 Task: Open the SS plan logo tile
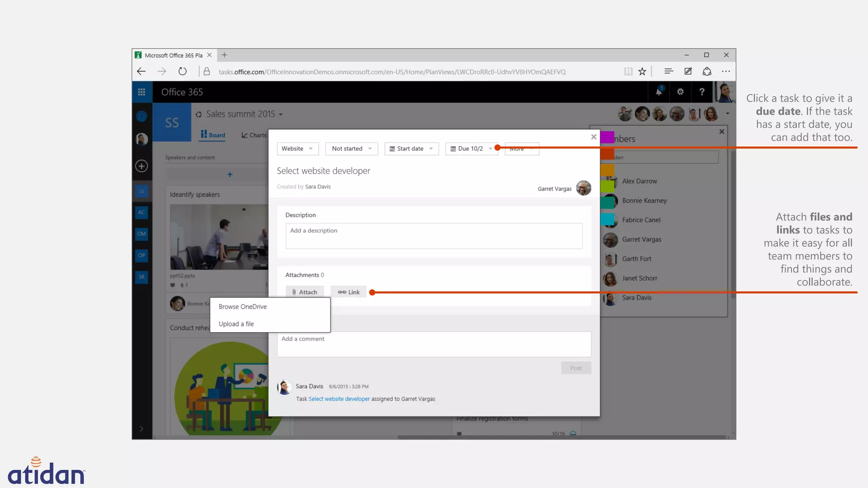(x=172, y=122)
